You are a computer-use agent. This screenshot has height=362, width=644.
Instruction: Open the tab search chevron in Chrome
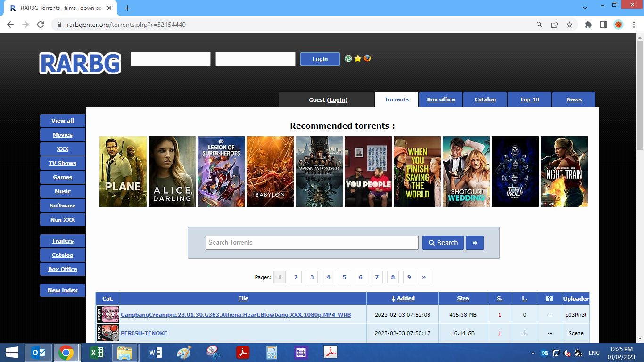pyautogui.click(x=585, y=8)
